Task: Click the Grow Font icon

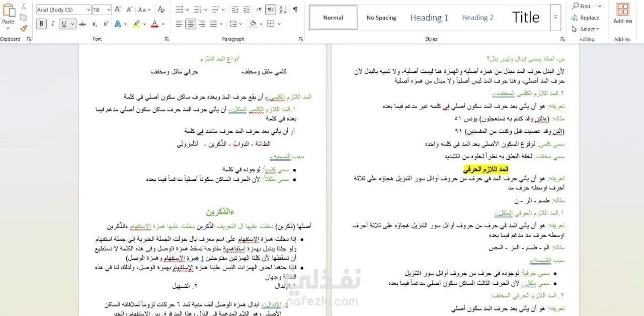Action: [x=118, y=10]
